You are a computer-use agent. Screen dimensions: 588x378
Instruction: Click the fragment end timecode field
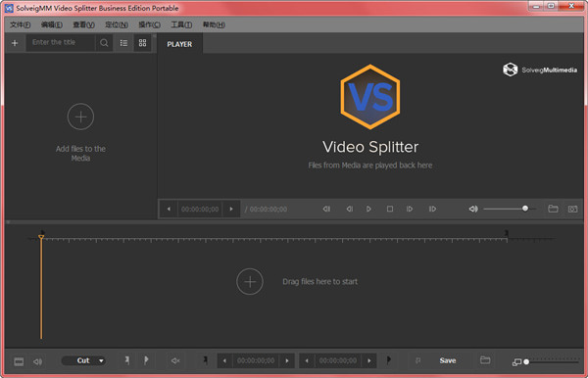[338, 360]
